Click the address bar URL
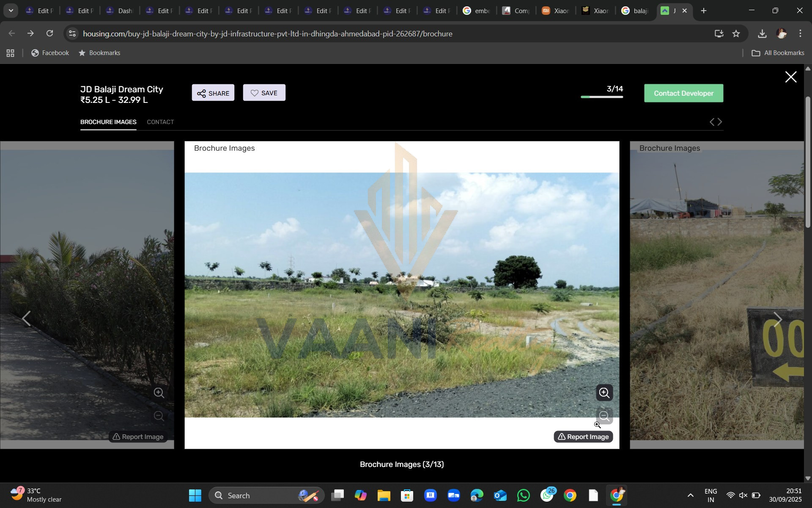 coord(267,33)
